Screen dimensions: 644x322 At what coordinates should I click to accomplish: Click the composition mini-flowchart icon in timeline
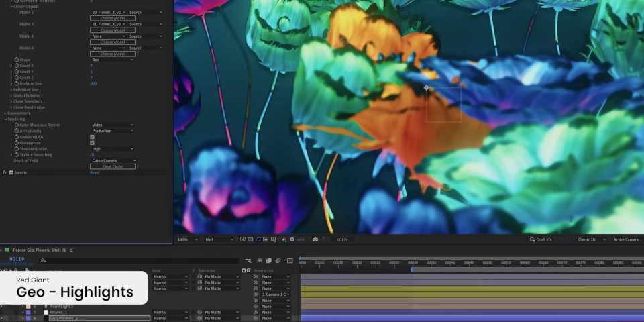[x=248, y=260]
